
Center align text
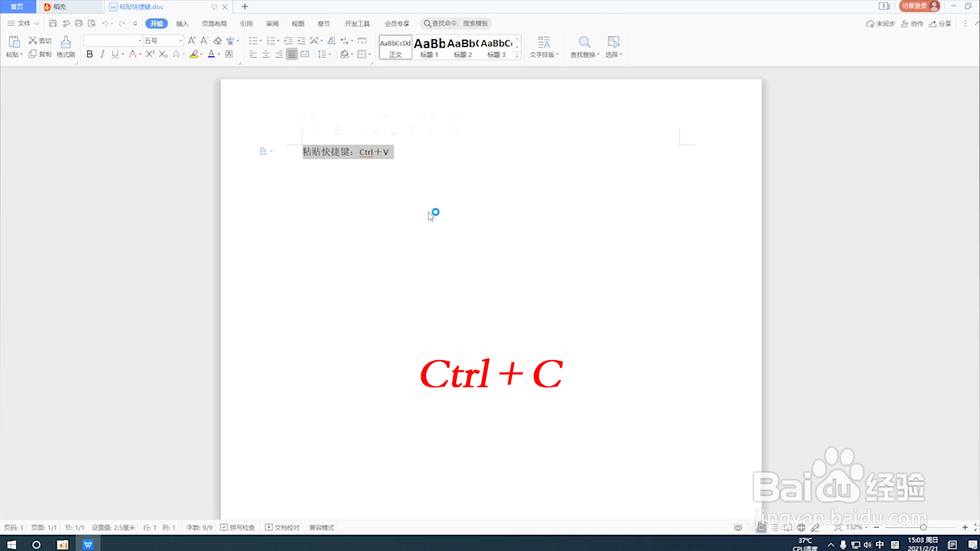click(x=266, y=54)
